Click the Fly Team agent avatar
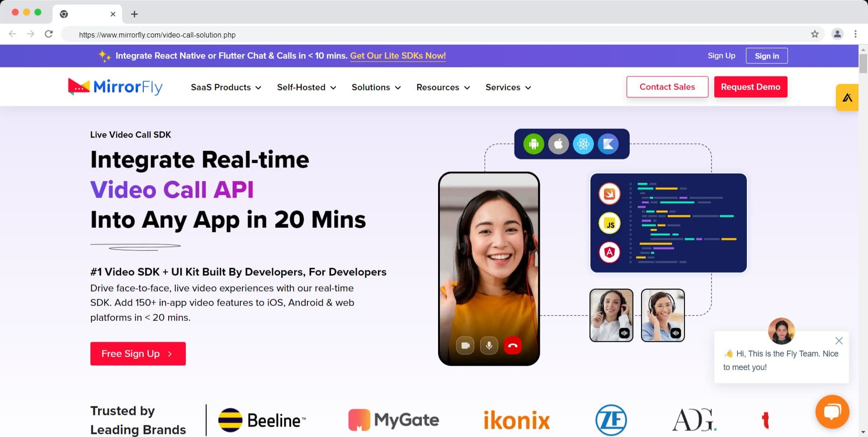The image size is (868, 437). (x=781, y=331)
